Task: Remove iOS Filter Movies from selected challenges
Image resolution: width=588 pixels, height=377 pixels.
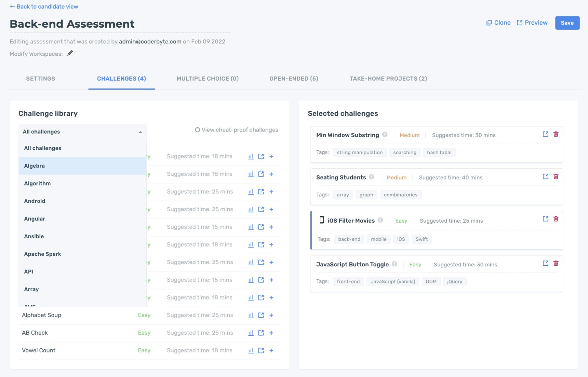Action: pyautogui.click(x=556, y=219)
